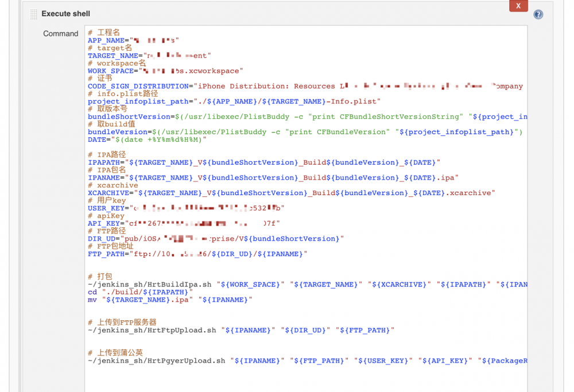Click the WORK_SPACE xcworkspace line
Image resolution: width=574 pixels, height=392 pixels.
pos(165,71)
